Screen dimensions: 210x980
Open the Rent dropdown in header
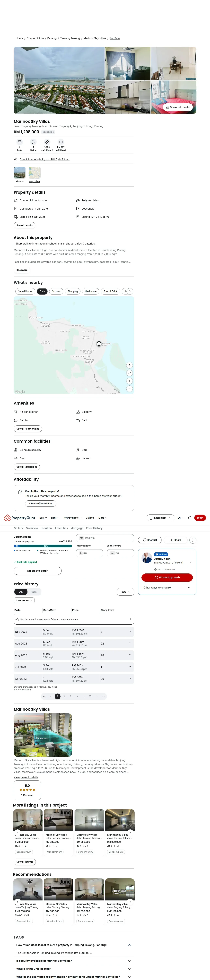55,518
